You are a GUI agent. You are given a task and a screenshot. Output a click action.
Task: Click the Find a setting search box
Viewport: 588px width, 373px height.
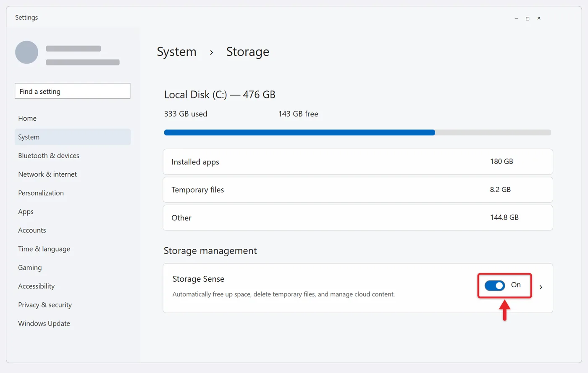click(72, 91)
